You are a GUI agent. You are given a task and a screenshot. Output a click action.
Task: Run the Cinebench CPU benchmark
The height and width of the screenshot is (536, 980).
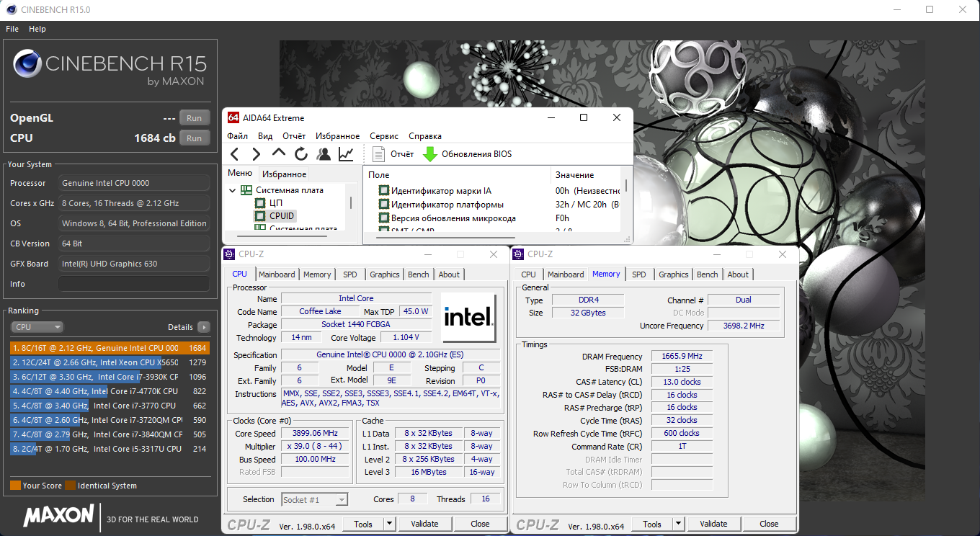tap(194, 138)
